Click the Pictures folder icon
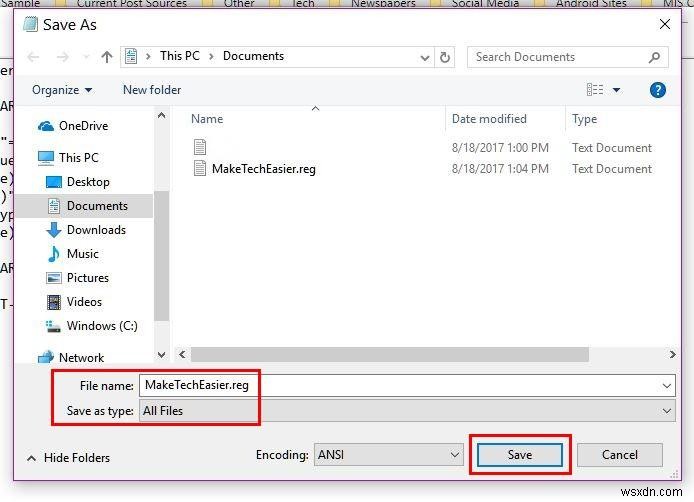The image size is (694, 502). point(54,278)
